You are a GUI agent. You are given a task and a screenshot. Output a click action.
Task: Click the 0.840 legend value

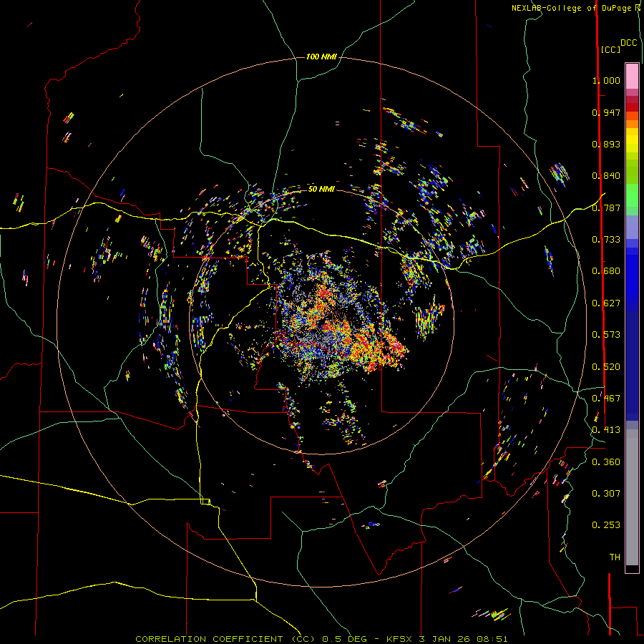click(606, 176)
